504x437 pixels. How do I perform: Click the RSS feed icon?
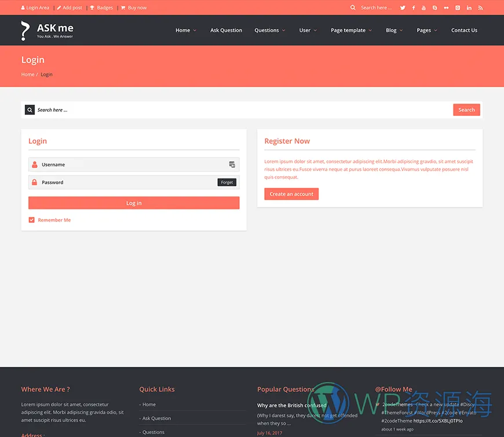pyautogui.click(x=480, y=8)
